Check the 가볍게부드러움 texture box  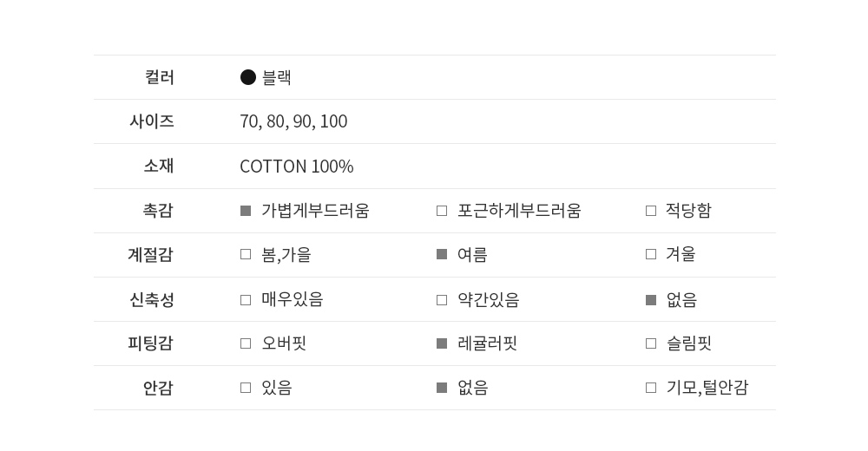point(246,211)
